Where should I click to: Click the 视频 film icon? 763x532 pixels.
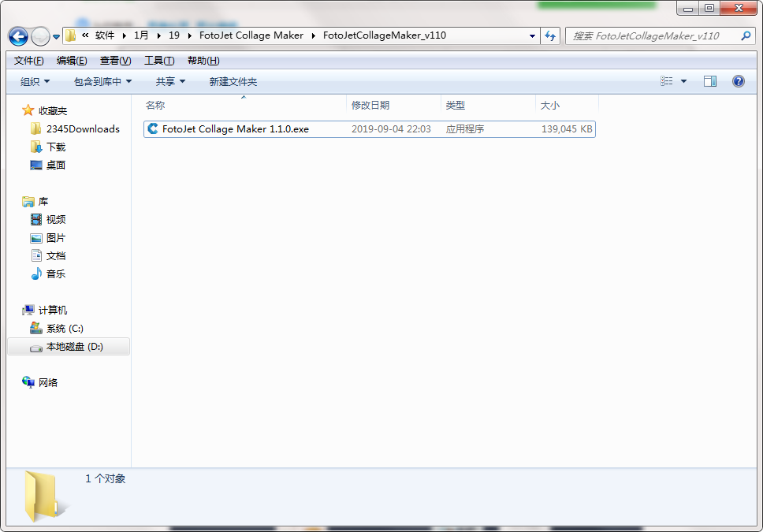pyautogui.click(x=36, y=220)
